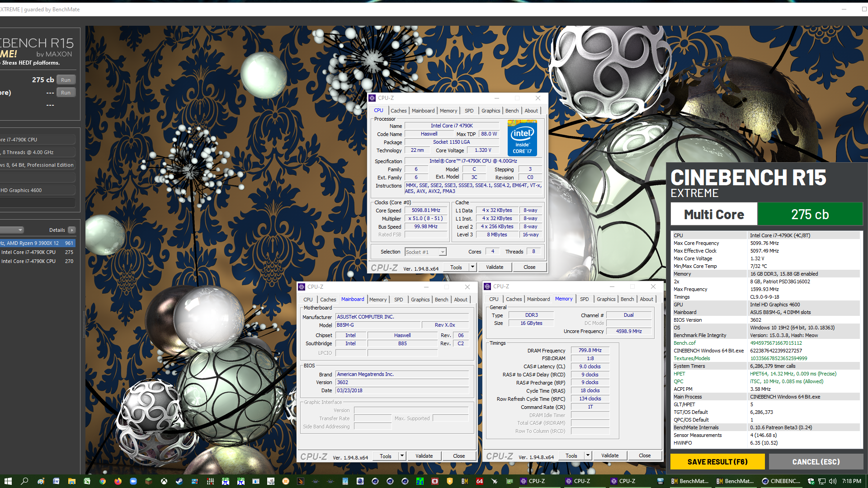Screen dimensions: 868x488
Task: Open the ranking filter dropdown above Details
Action: pyautogui.click(x=11, y=230)
